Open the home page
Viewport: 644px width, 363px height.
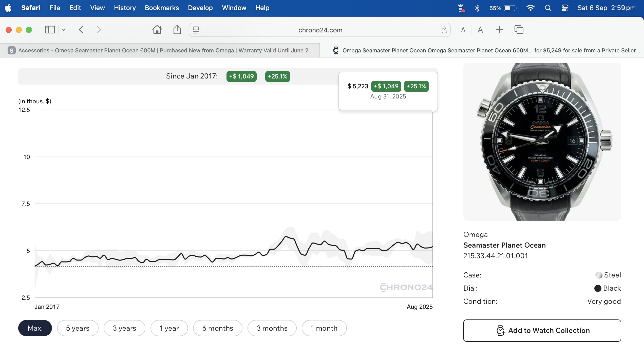coord(157,30)
